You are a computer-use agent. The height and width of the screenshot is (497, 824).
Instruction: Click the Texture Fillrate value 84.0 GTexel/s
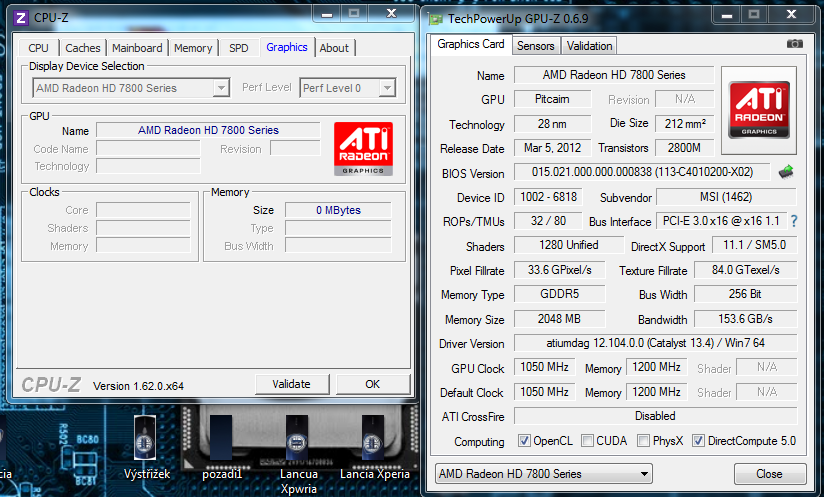click(x=745, y=270)
